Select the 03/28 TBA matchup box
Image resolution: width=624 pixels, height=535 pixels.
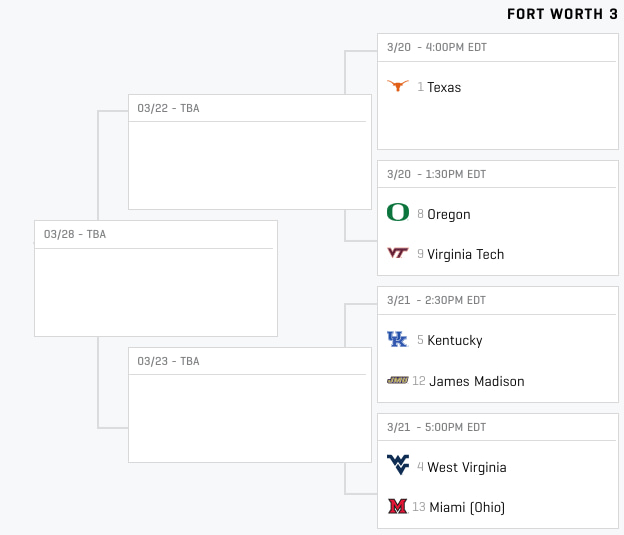point(155,286)
